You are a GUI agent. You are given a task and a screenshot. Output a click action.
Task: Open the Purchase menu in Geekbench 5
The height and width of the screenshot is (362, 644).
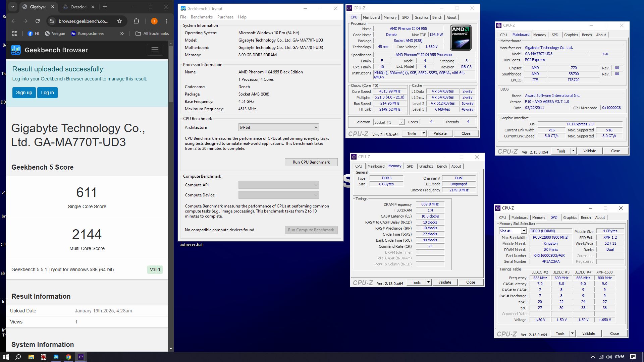[225, 17]
